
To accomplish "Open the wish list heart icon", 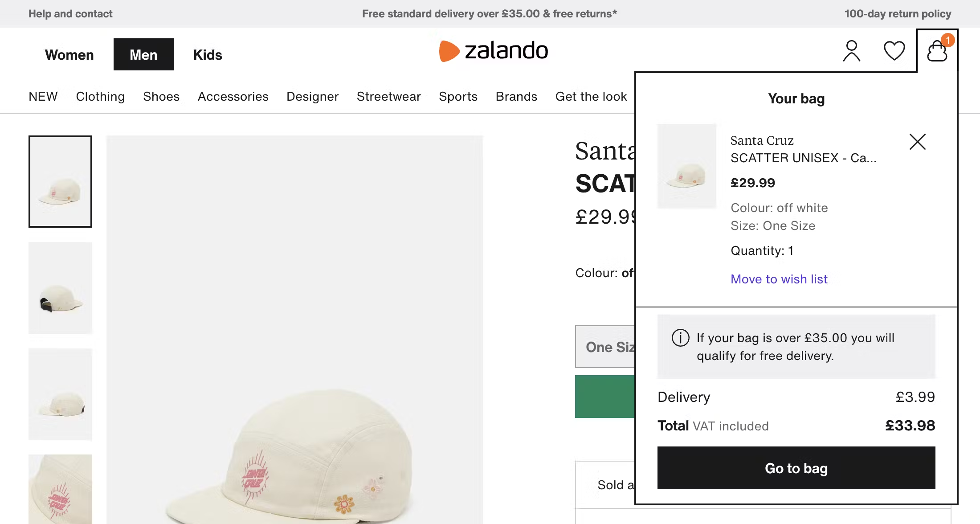I will pyautogui.click(x=894, y=51).
